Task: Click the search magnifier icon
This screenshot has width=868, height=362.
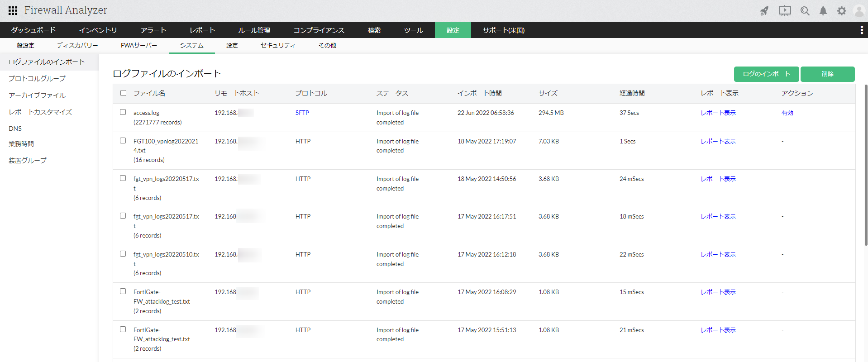Action: 805,11
